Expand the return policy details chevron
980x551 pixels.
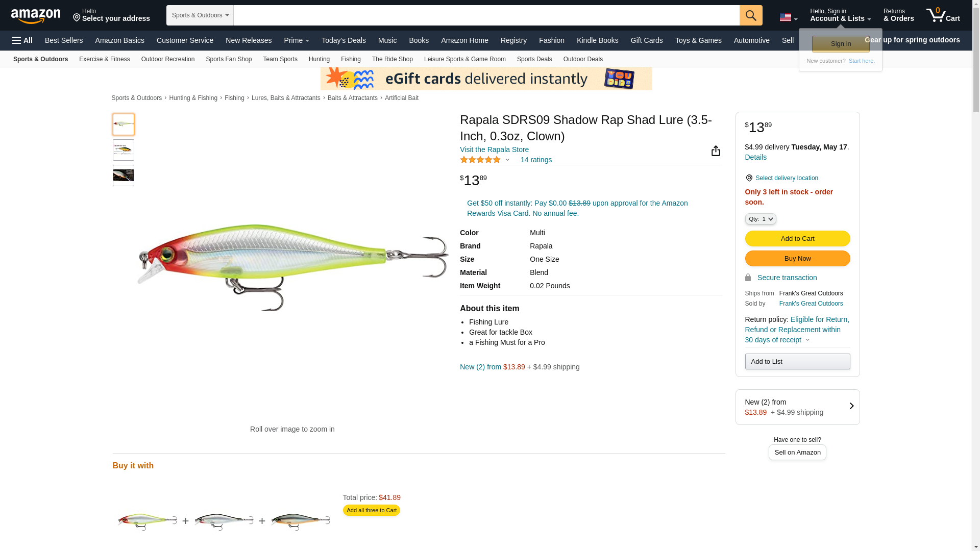tap(807, 340)
